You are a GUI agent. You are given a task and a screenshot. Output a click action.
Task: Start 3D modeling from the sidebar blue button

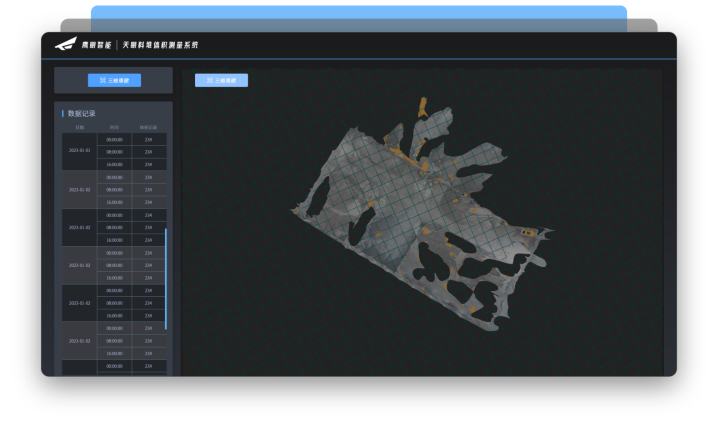pyautogui.click(x=114, y=80)
